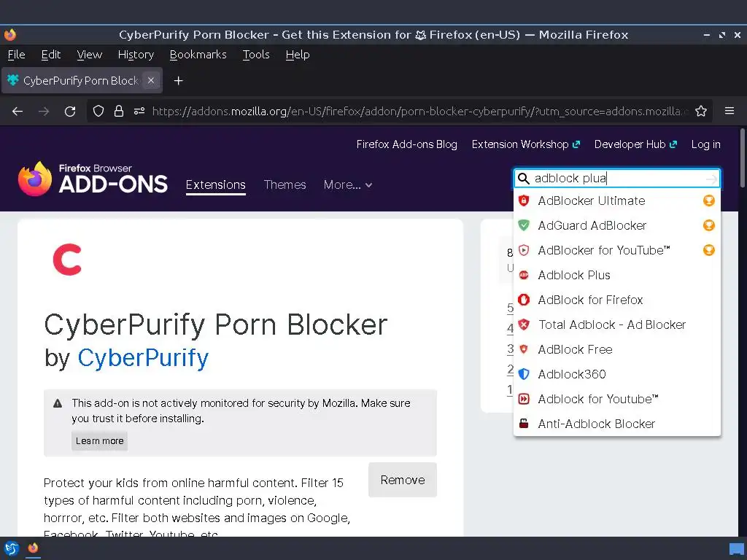The width and height of the screenshot is (747, 560).
Task: Open the system start menu icon
Action: [x=12, y=548]
